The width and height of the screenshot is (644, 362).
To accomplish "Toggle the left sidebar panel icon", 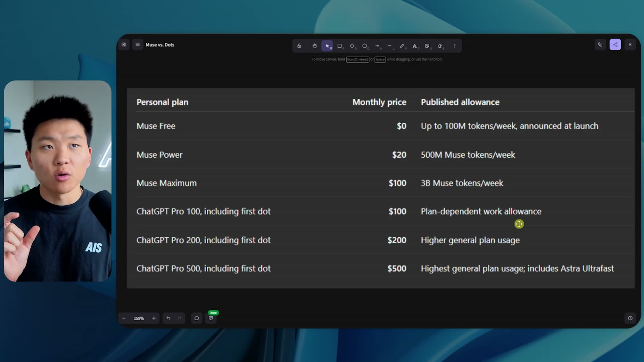I will click(x=124, y=44).
